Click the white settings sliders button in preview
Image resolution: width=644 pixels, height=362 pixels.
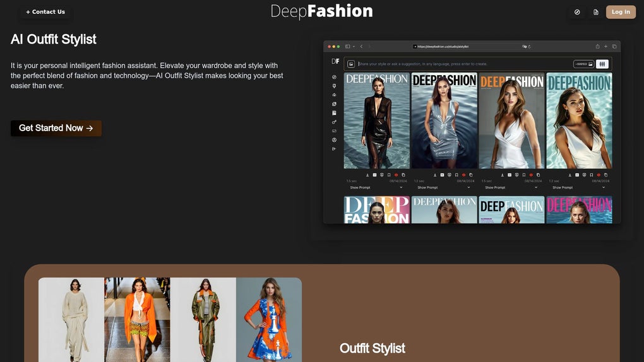pos(602,64)
